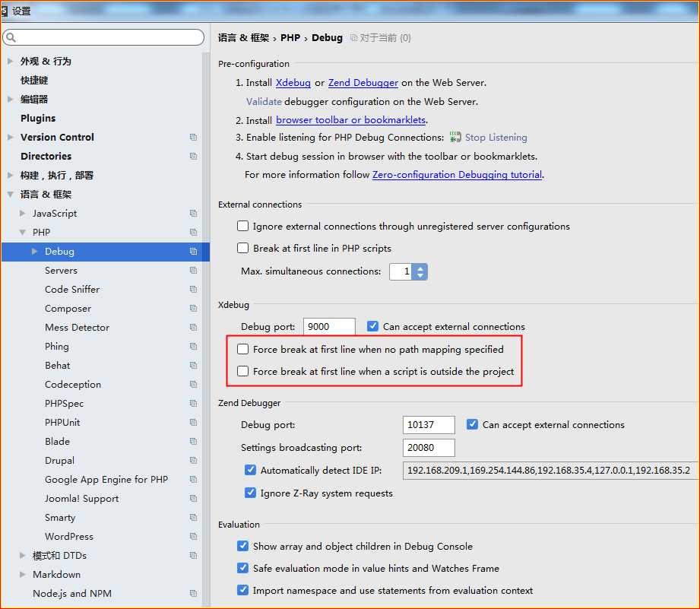Image resolution: width=700 pixels, height=609 pixels.
Task: Click project-level icon beside JavaScript
Action: [193, 214]
